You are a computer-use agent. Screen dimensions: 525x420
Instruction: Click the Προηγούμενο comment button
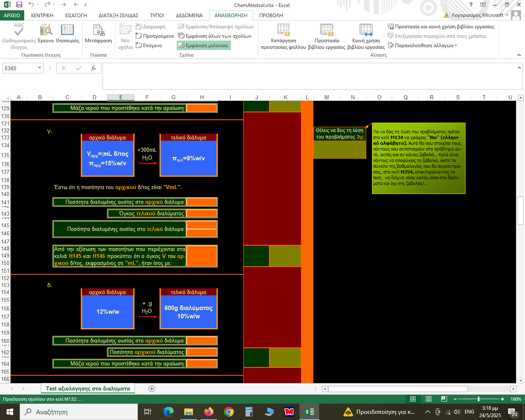(155, 36)
